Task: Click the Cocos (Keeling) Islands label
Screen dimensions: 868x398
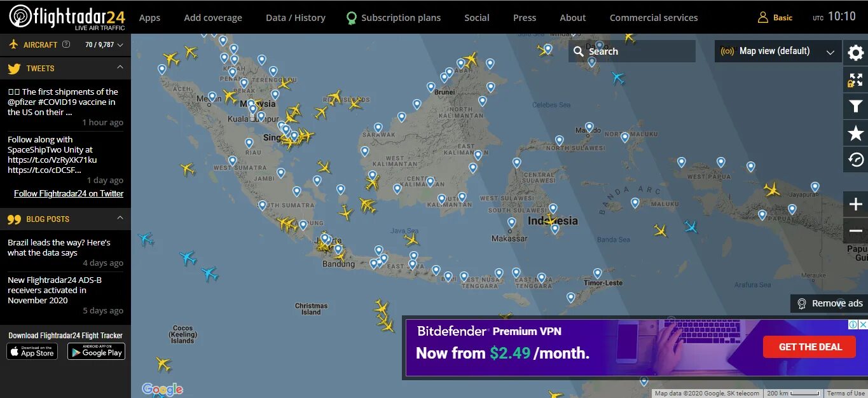Action: pos(182,334)
